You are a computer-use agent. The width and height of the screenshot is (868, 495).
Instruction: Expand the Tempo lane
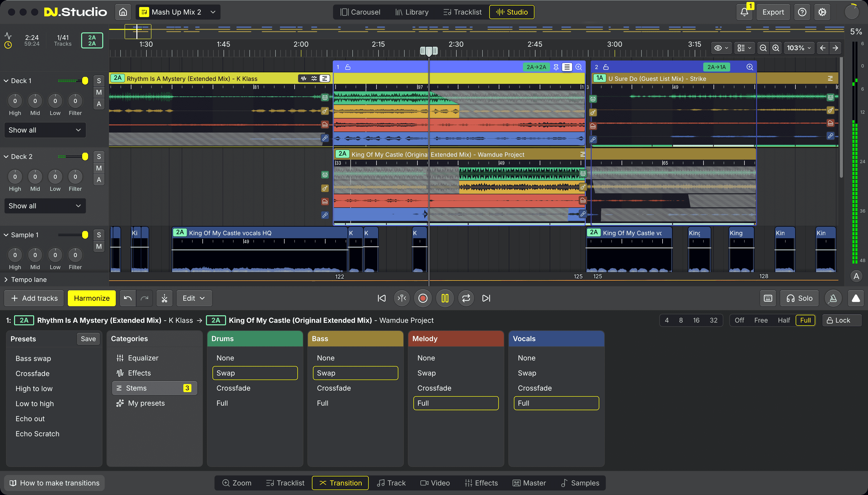(x=6, y=279)
